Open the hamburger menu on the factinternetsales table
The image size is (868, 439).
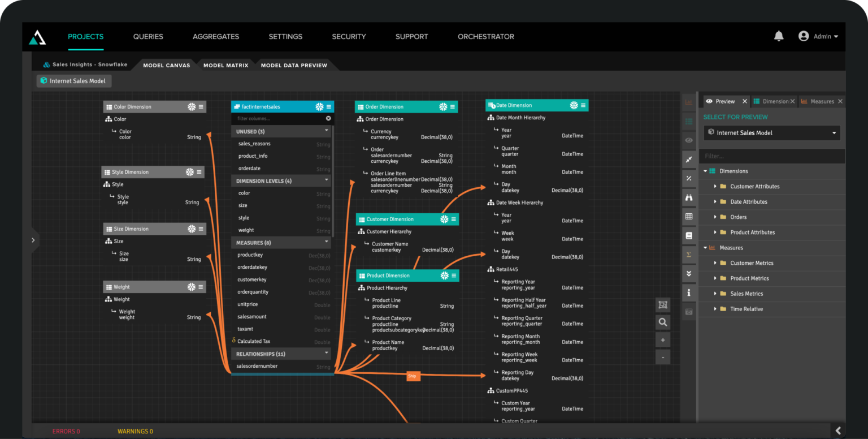coord(328,106)
